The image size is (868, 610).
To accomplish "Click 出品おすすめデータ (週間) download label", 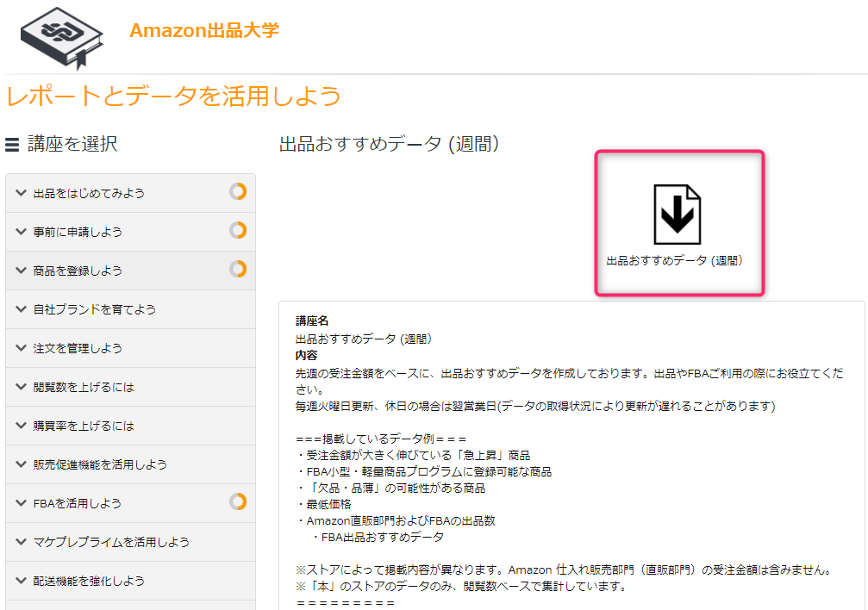I will [x=675, y=261].
